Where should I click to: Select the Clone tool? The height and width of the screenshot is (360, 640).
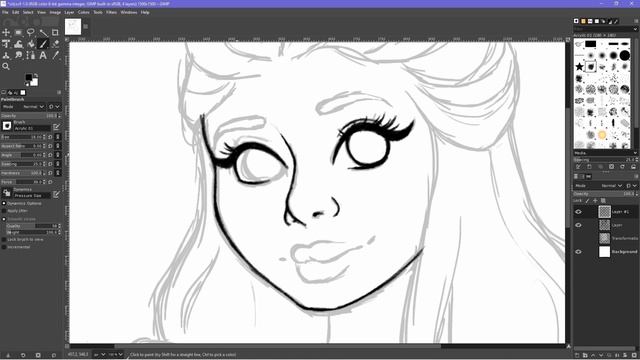pos(6,55)
